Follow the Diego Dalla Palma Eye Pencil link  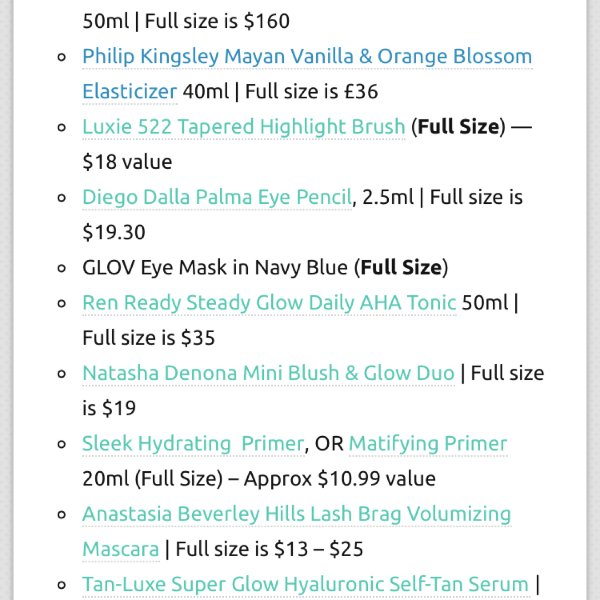(217, 197)
